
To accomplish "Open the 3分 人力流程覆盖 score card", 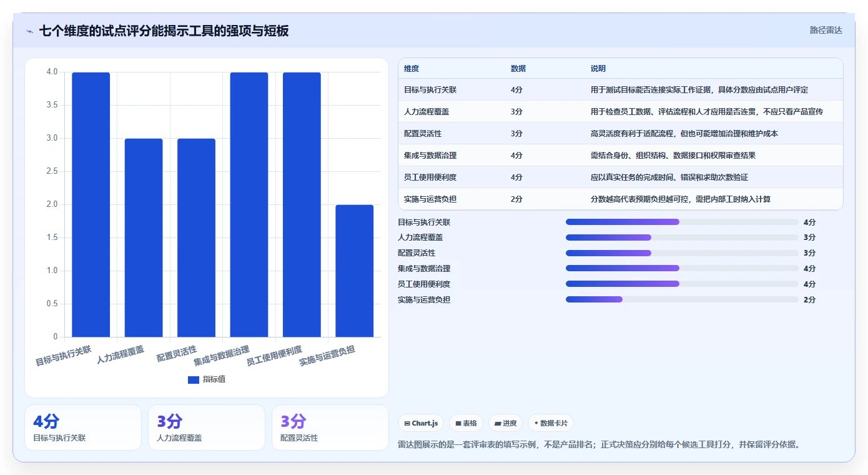I will click(x=207, y=427).
